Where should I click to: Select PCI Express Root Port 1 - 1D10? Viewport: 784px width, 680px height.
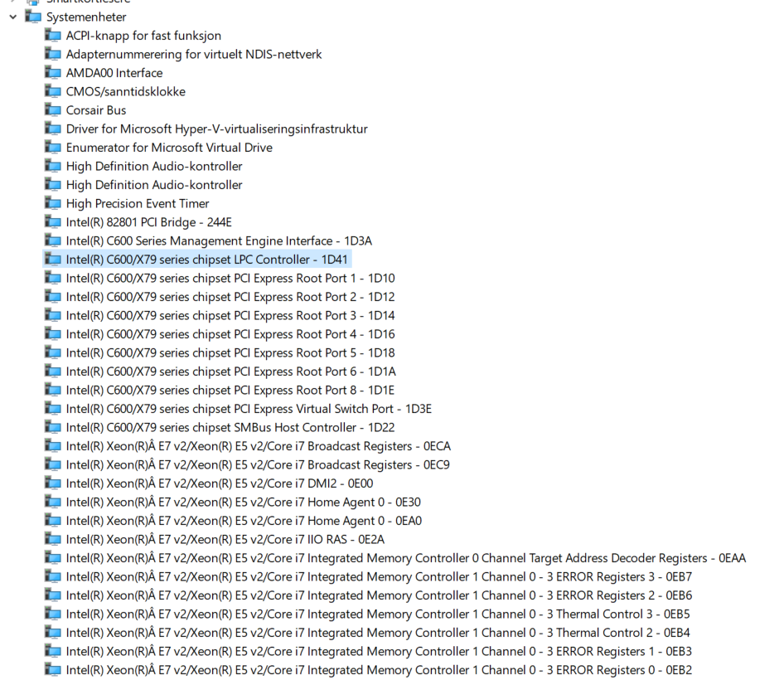pos(230,278)
